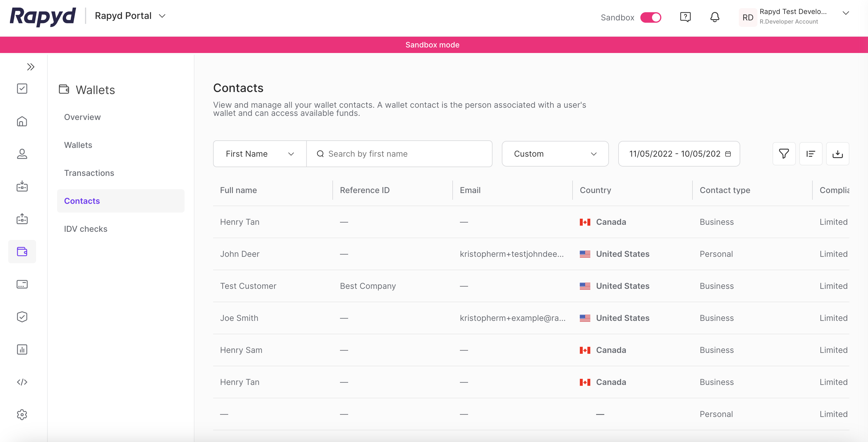The width and height of the screenshot is (868, 442).
Task: Expand the collapsed sidebar with double chevron
Action: 31,67
